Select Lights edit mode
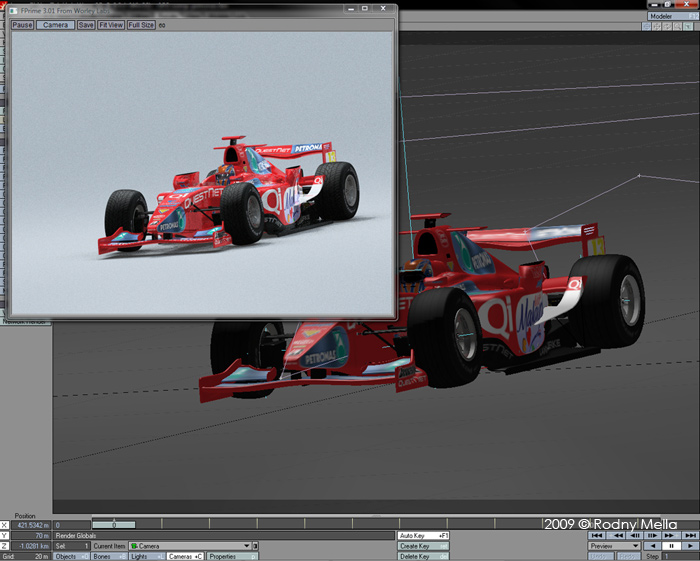This screenshot has width=700, height=561. [145, 557]
